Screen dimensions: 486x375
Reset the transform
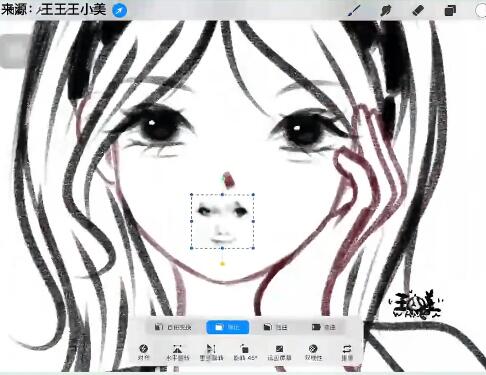pyautogui.click(x=347, y=352)
